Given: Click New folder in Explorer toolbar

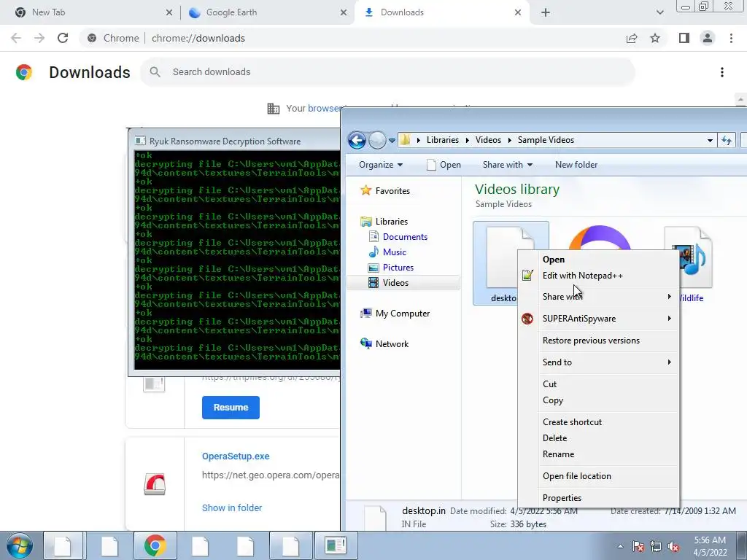Looking at the screenshot, I should 576,165.
